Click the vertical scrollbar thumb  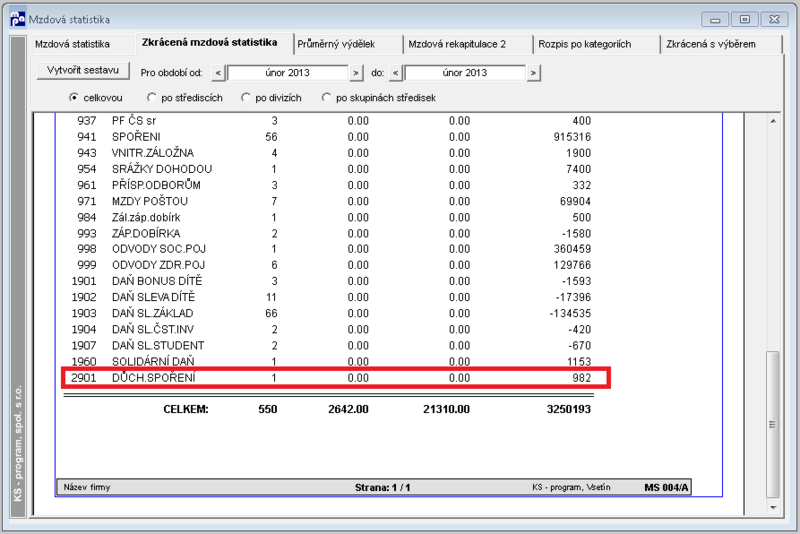[773, 424]
